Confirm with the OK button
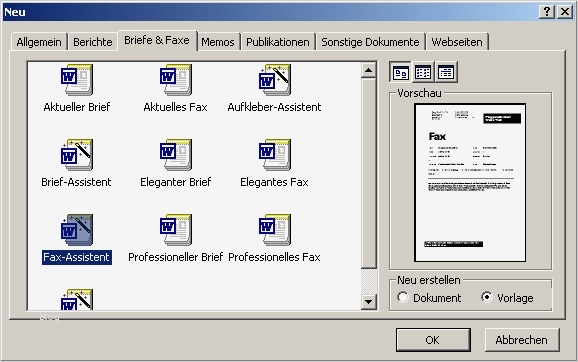The image size is (578, 362). pos(433,340)
